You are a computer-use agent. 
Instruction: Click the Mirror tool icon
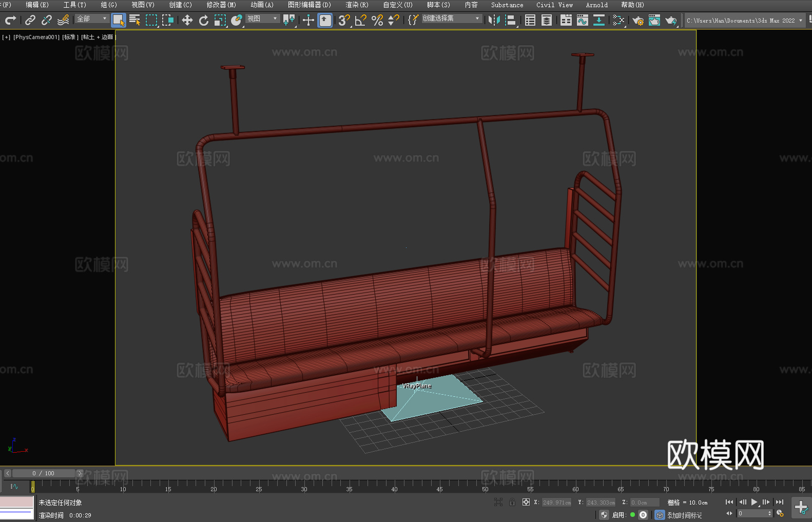(x=494, y=20)
